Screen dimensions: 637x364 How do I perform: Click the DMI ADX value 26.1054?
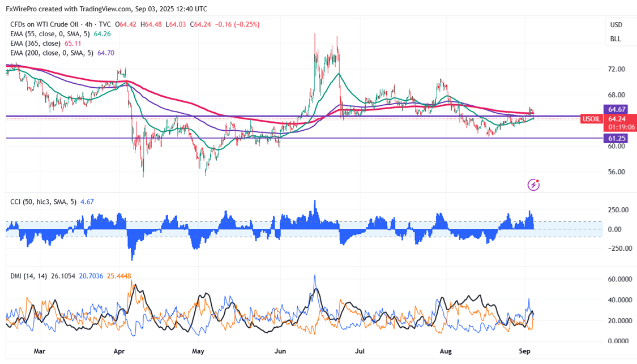click(x=63, y=276)
